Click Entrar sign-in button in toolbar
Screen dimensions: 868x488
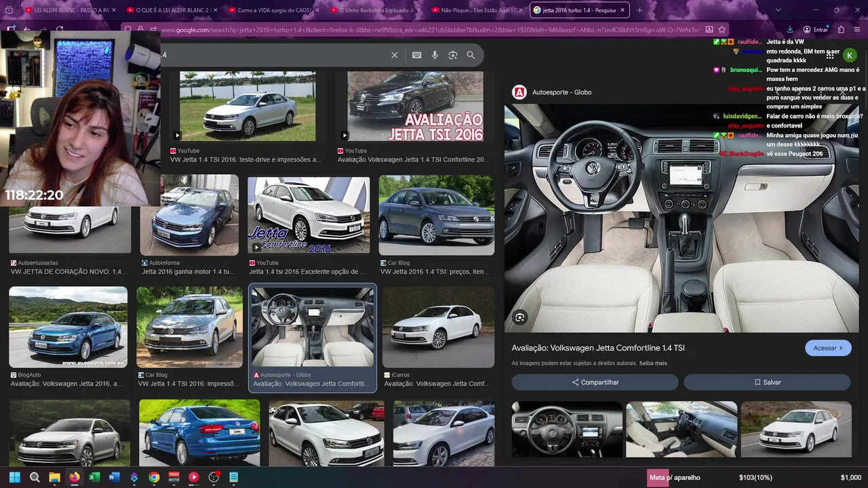point(816,29)
